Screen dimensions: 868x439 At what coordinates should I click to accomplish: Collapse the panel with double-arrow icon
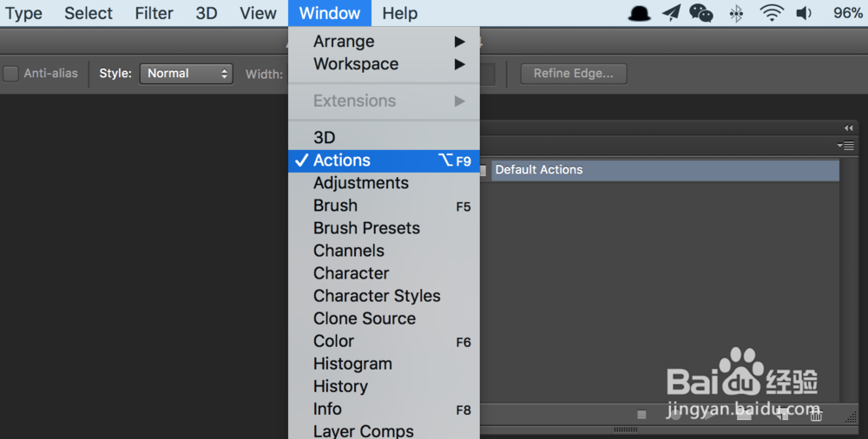click(x=848, y=128)
